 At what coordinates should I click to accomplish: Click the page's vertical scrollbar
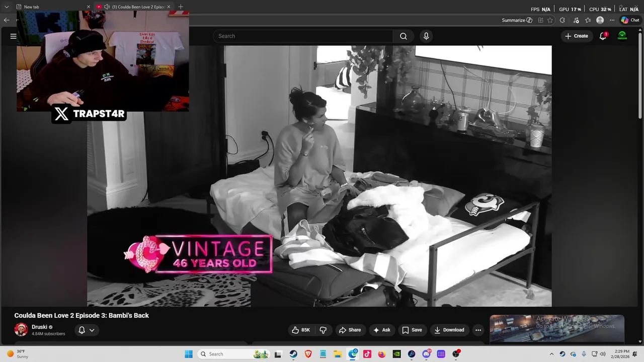[x=640, y=75]
